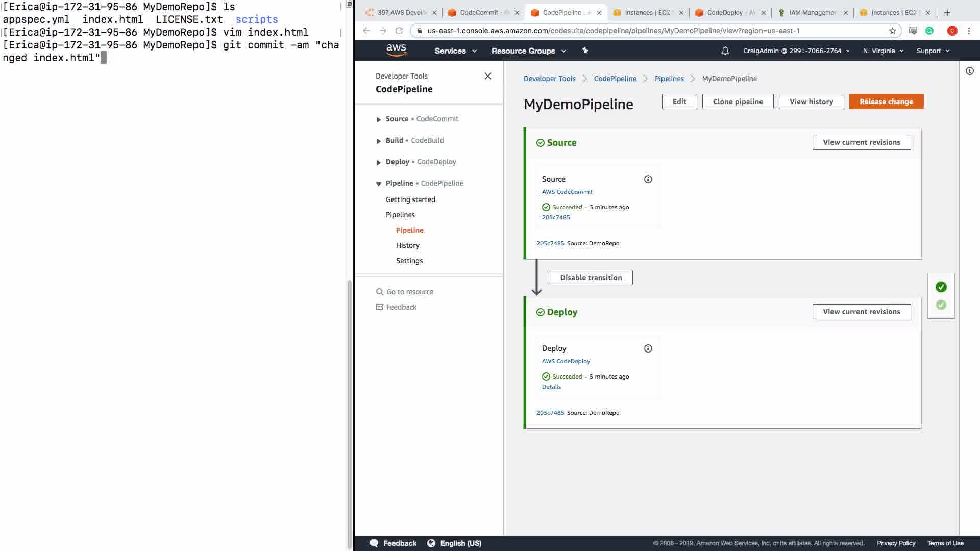Click the Go to resource search icon
This screenshot has height=551, width=980.
coord(379,292)
